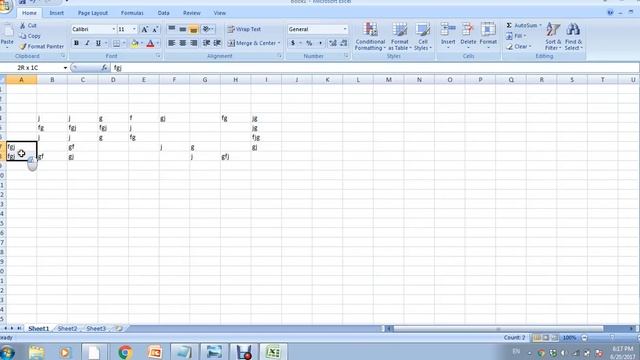640x360 pixels.
Task: Switch to Insert ribbon tab
Action: [56, 13]
